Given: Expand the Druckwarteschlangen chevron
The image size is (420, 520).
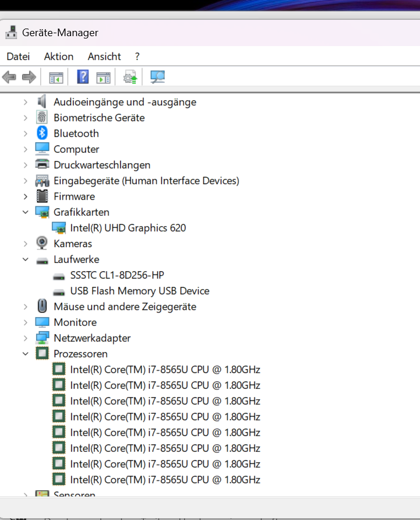Looking at the screenshot, I should click(26, 165).
